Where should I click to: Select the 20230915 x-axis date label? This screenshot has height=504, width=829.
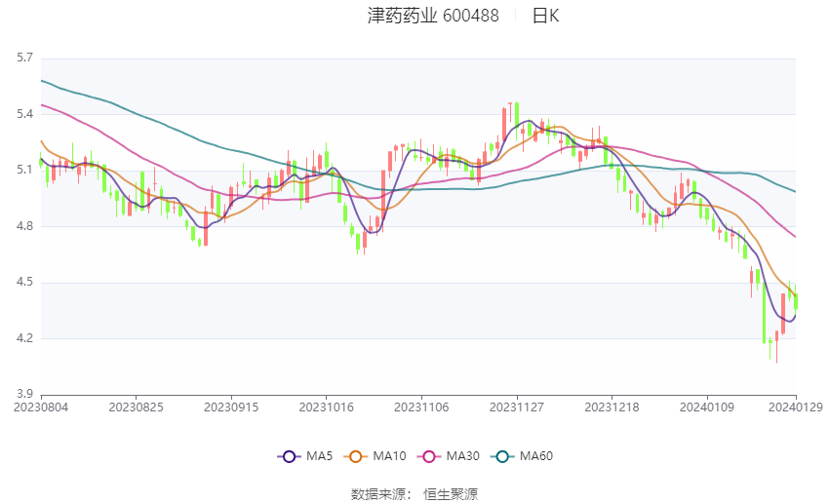[231, 407]
